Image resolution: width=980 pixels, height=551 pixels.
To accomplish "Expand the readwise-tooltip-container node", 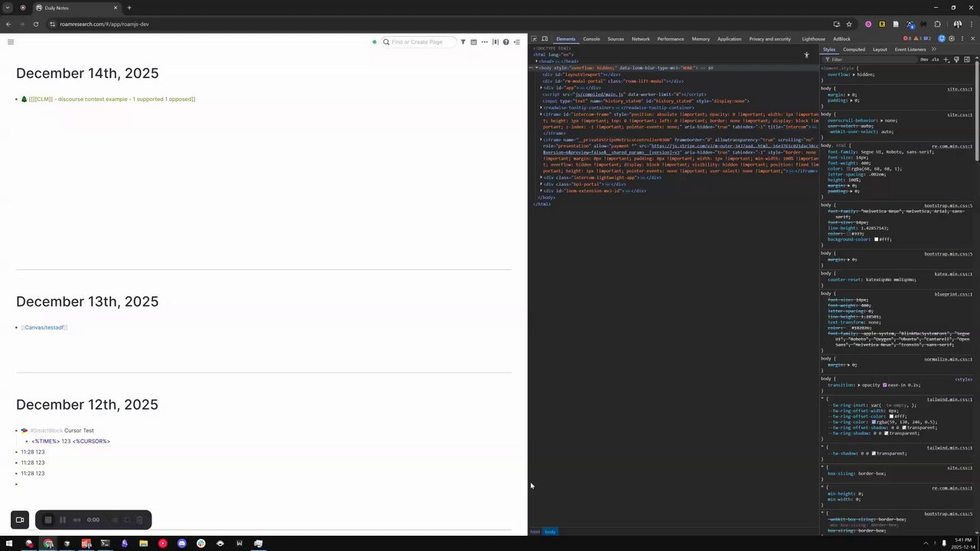I will pyautogui.click(x=541, y=108).
